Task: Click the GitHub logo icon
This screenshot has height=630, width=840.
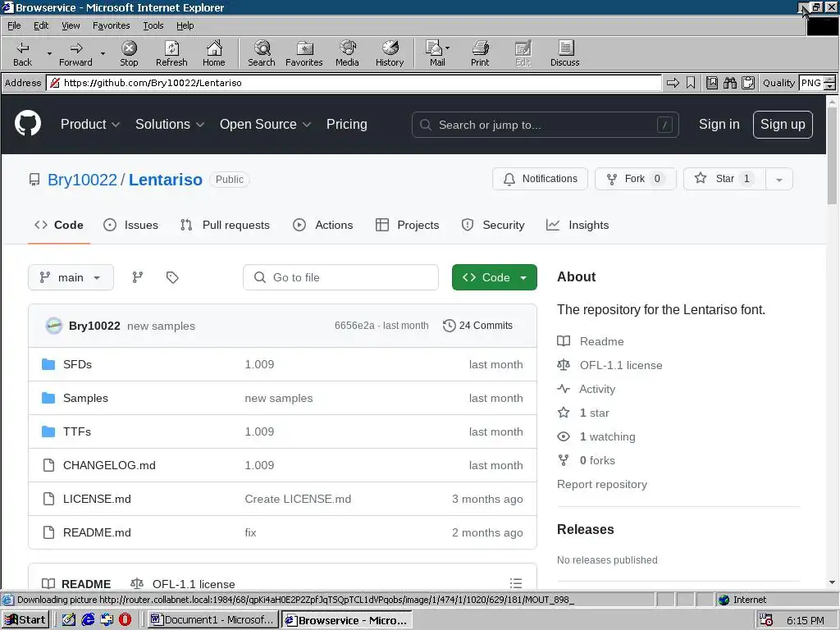Action: (28, 124)
